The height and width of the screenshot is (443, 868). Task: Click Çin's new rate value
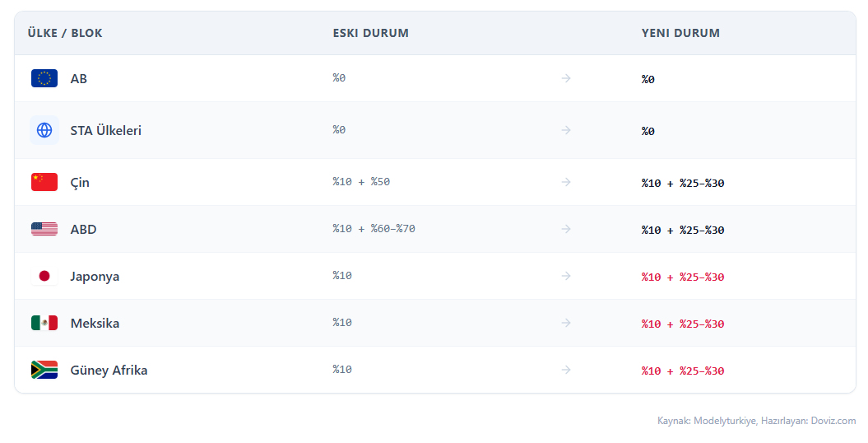[x=683, y=183]
